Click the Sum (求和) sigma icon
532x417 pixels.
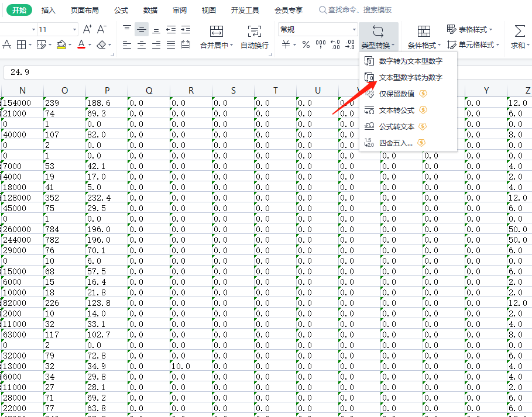[x=520, y=31]
